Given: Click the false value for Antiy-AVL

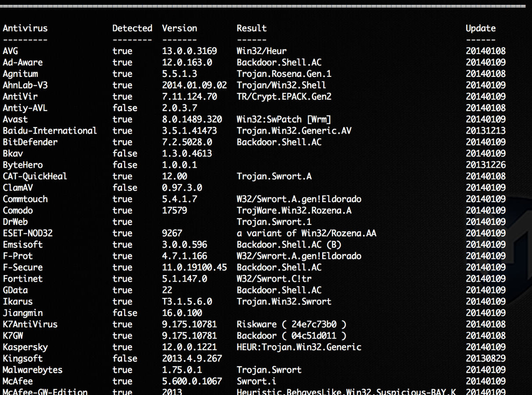Looking at the screenshot, I should 125,108.
